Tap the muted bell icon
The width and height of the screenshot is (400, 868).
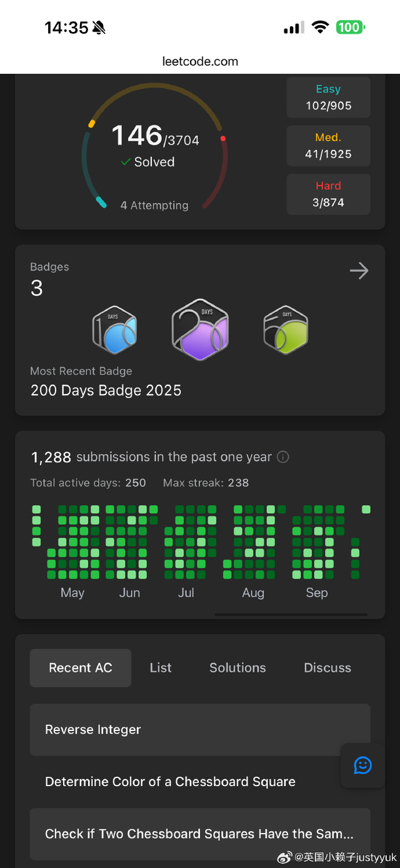click(x=99, y=28)
